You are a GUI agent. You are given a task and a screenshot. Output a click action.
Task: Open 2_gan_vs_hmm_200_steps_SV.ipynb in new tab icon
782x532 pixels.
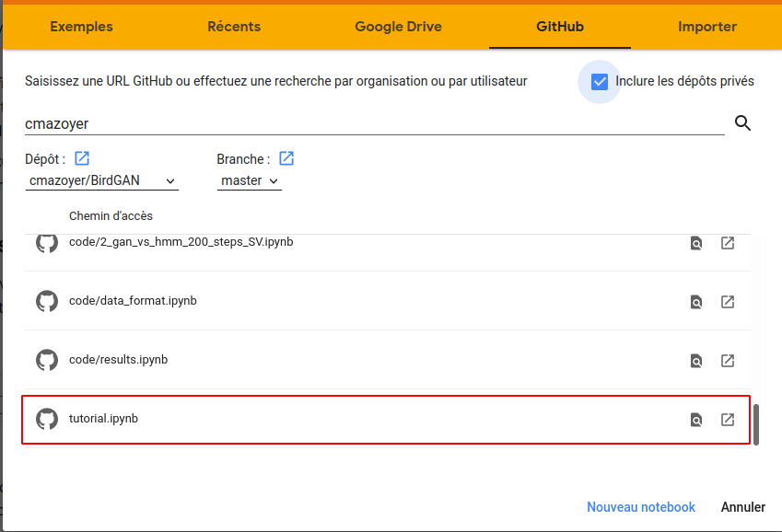click(728, 243)
